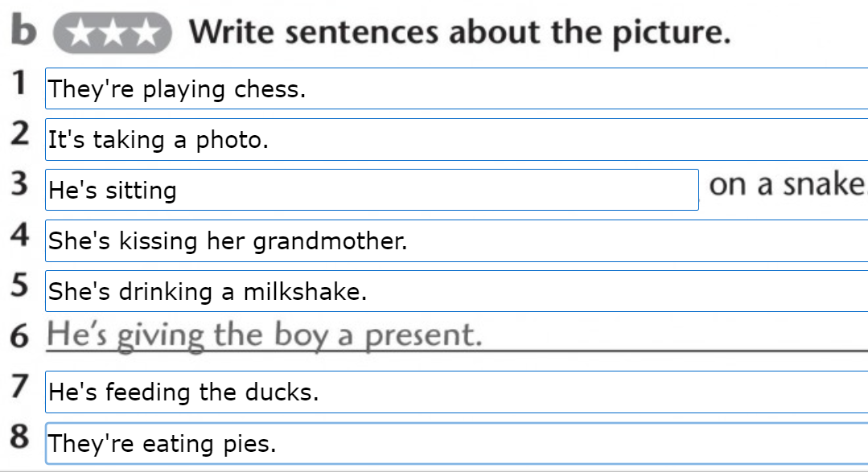Click the example sentence "He's giving the boy a present."
Screen dimensions: 868x472
(x=265, y=335)
